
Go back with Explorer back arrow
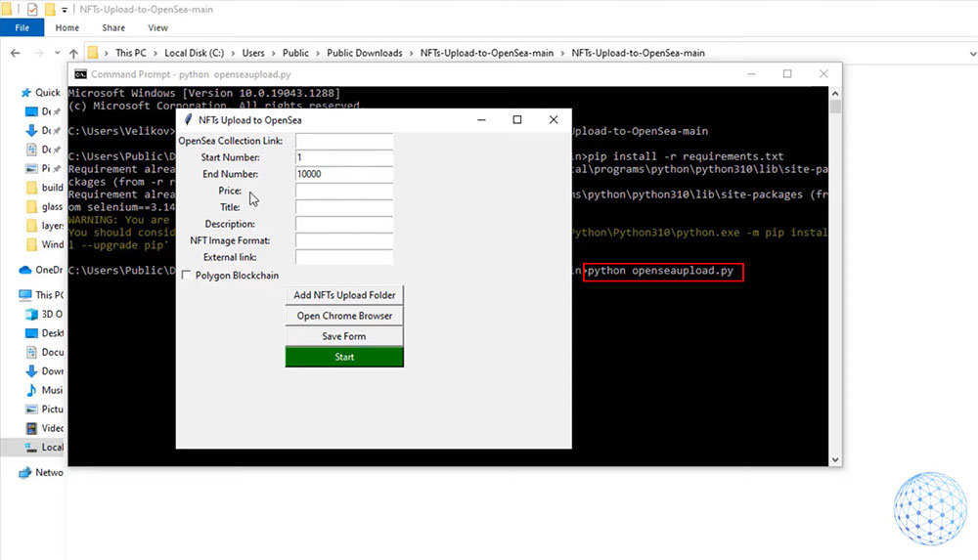coord(16,53)
